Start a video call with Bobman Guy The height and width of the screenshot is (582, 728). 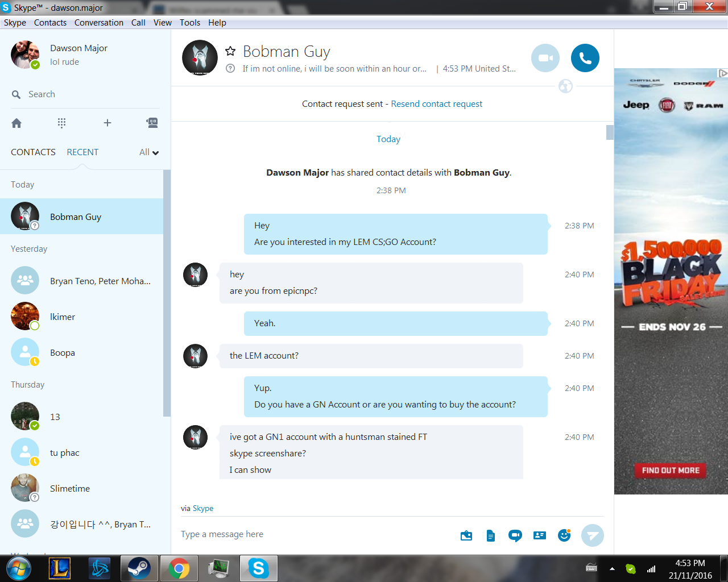click(545, 58)
